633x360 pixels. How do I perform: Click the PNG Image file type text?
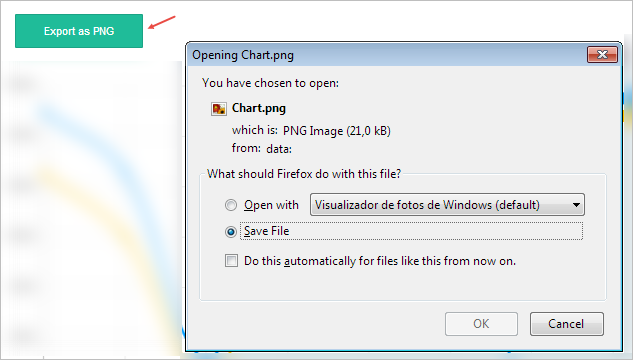pyautogui.click(x=337, y=131)
